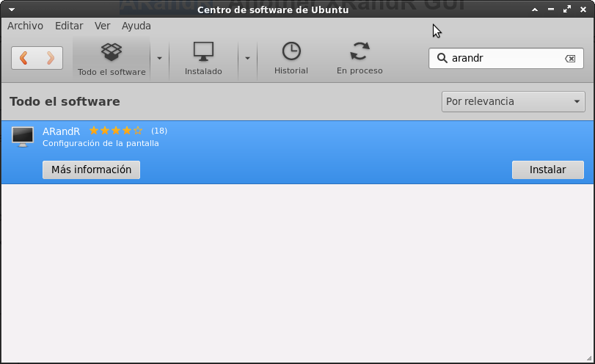Open the Todo el software section
Viewport: 595px width, 364px height.
(x=112, y=59)
